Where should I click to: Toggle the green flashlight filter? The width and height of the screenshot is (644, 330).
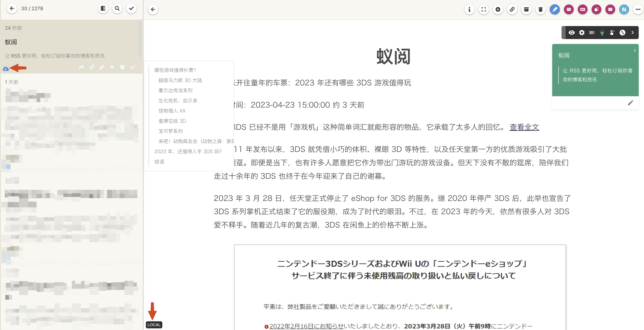(x=602, y=33)
